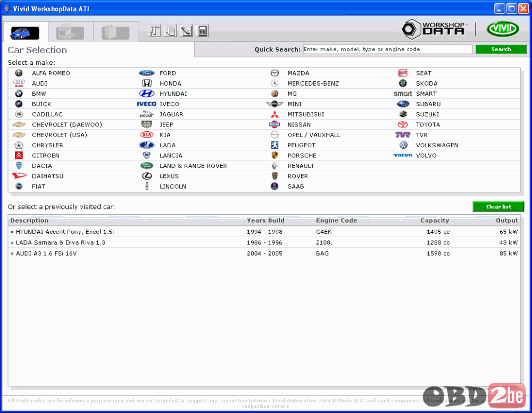Select the Chevrolet (USA) bowtie logo
The width and height of the screenshot is (532, 413).
pos(19,134)
